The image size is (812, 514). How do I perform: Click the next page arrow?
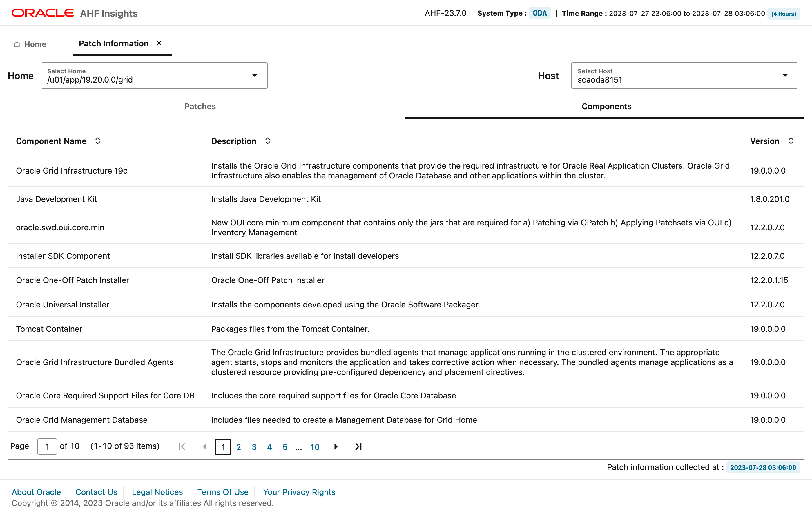pyautogui.click(x=336, y=446)
